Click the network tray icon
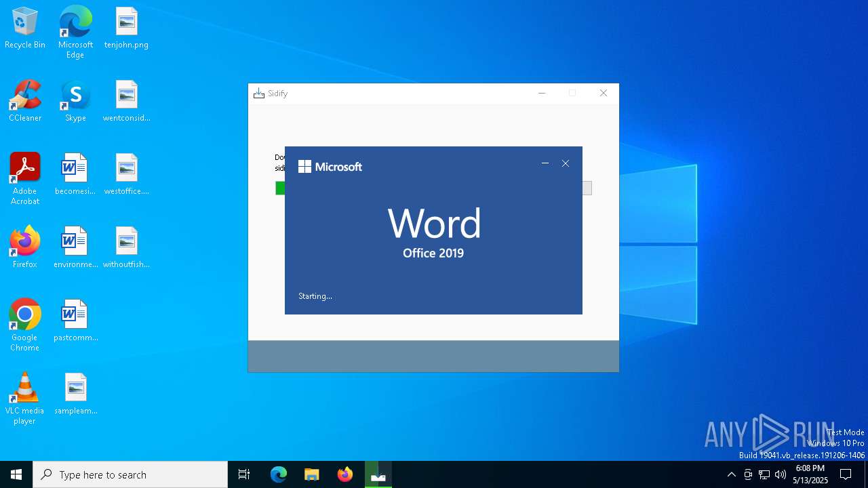Image resolution: width=868 pixels, height=488 pixels. tap(764, 474)
